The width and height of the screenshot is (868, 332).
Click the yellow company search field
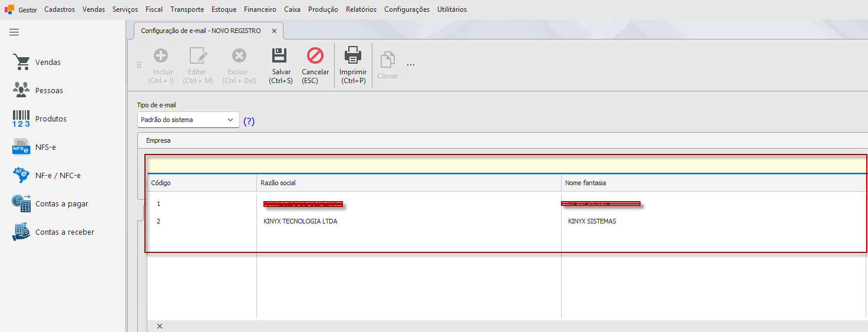coord(507,165)
